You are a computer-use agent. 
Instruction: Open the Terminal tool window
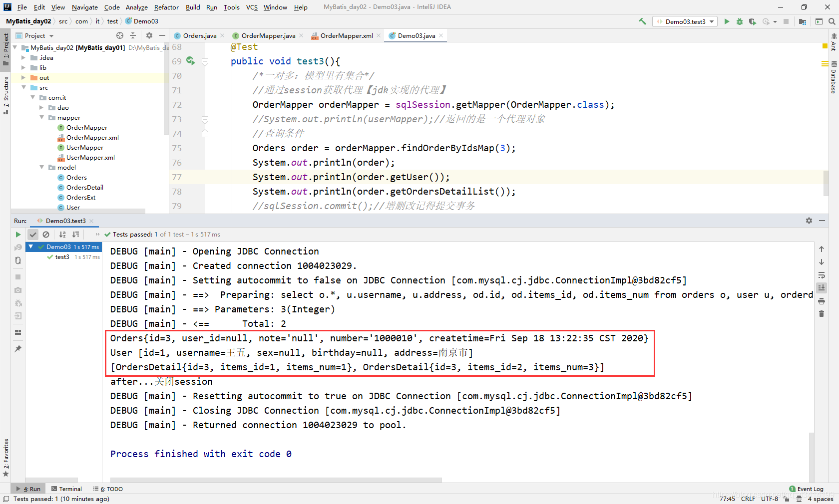[66, 489]
